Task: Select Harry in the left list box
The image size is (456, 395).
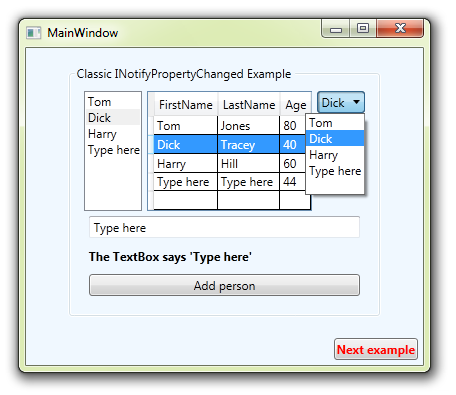Action: tap(113, 134)
